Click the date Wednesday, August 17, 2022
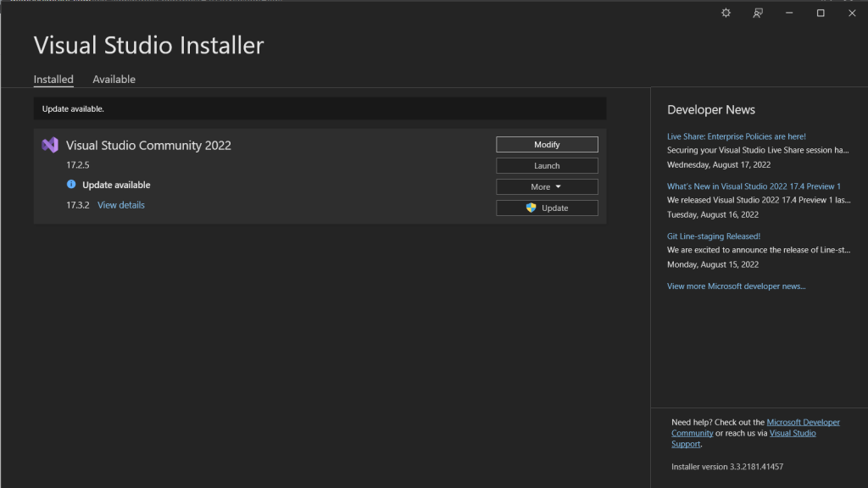Viewport: 868px width, 488px height. [x=719, y=164]
